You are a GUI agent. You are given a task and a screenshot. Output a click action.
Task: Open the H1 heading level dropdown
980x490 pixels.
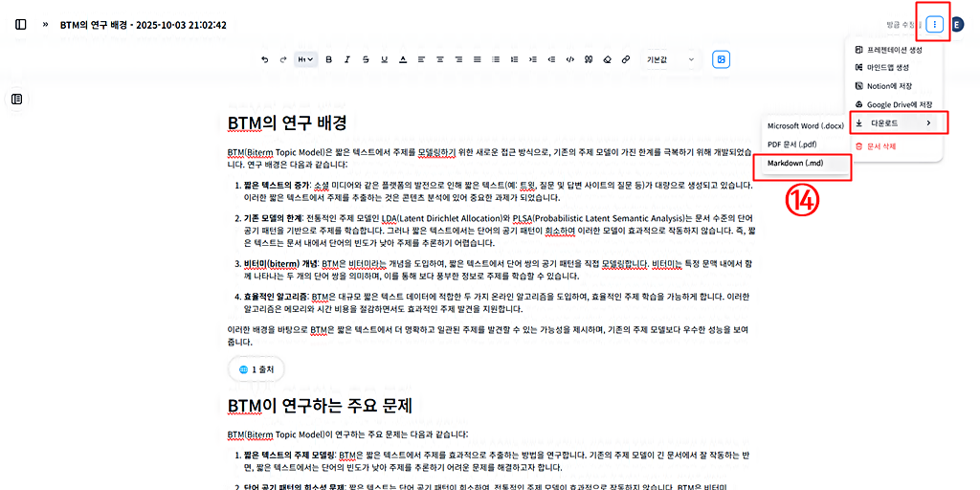(305, 59)
